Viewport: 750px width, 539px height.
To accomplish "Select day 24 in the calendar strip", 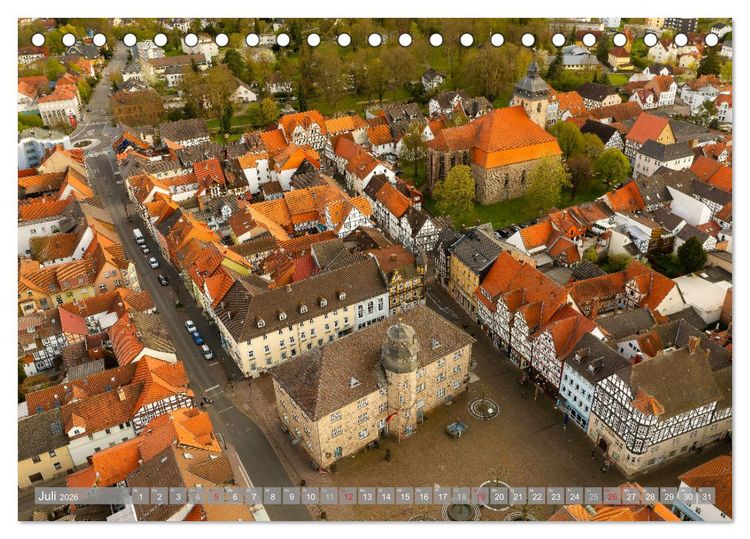I will [575, 496].
